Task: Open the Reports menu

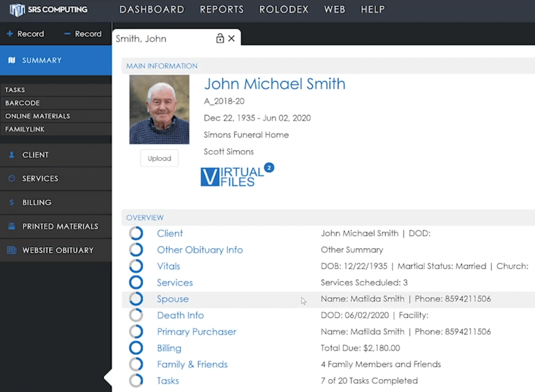Action: pos(222,10)
